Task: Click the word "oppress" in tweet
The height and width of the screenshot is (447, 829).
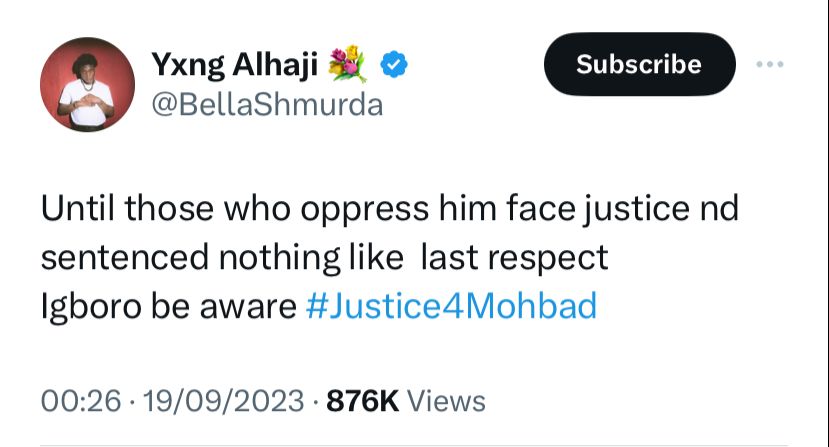Action: tap(365, 210)
